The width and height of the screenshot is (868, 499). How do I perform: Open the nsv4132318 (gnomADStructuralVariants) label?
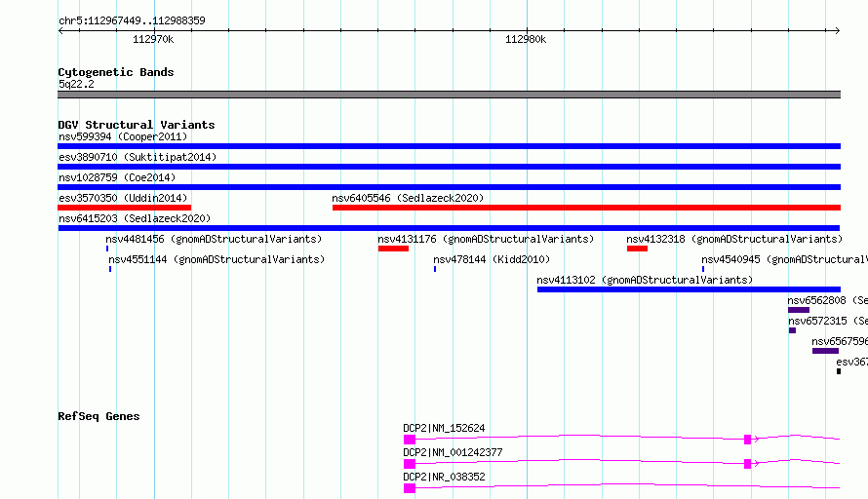[734, 239]
